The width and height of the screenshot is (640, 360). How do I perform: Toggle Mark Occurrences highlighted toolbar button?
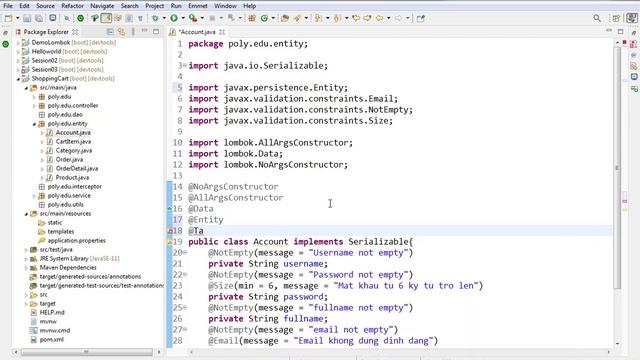pos(106,18)
